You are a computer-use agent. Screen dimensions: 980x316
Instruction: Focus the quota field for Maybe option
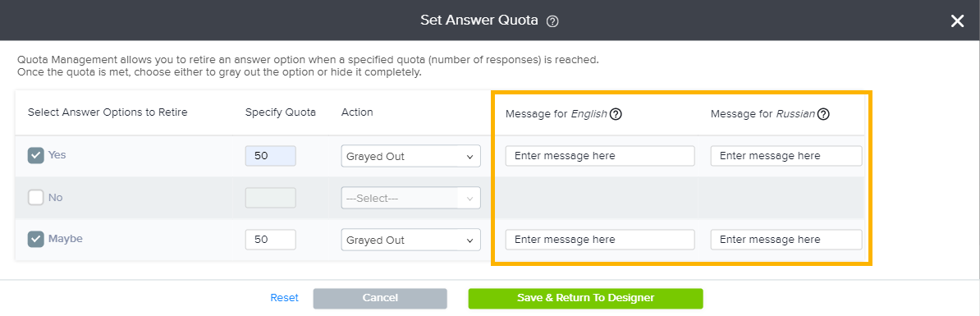[x=271, y=240]
